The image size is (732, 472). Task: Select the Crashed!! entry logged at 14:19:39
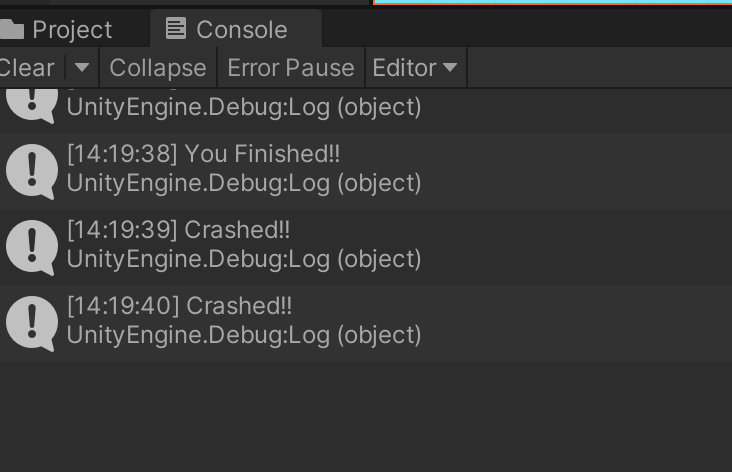pos(366,247)
